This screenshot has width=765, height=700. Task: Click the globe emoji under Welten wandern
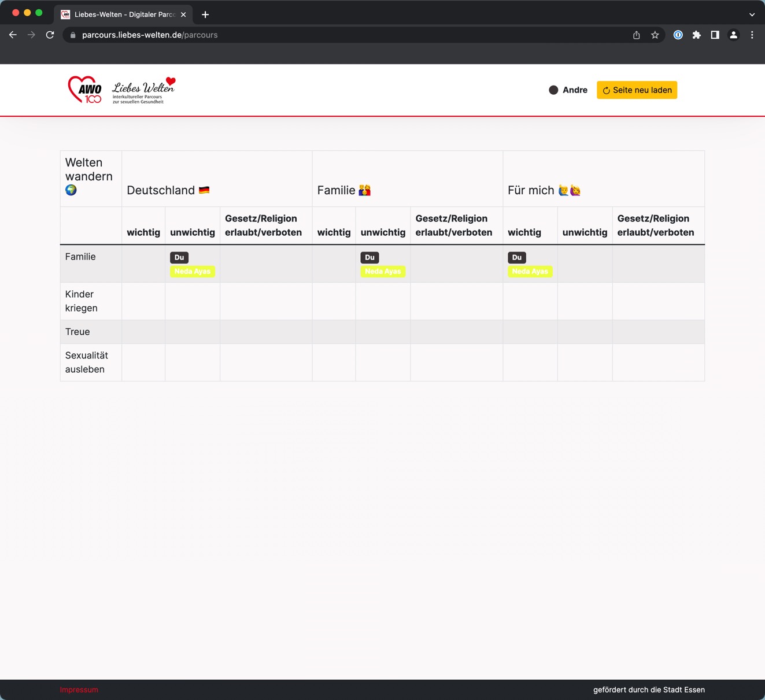point(71,190)
